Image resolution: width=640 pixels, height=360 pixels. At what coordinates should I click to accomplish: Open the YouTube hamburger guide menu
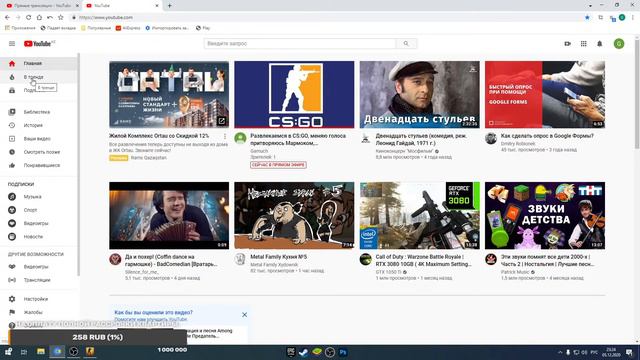coord(12,44)
